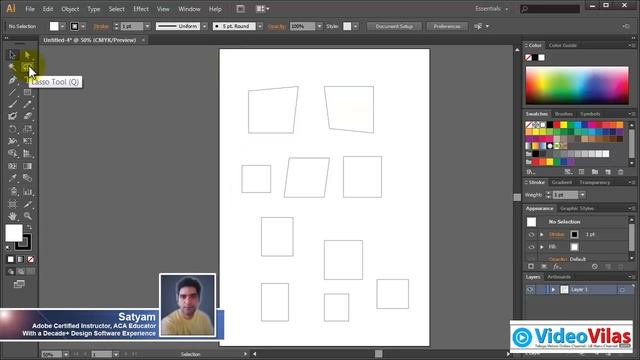Viewport: 640px width, 360px height.
Task: Switch to Brushes panel tab
Action: (x=564, y=114)
